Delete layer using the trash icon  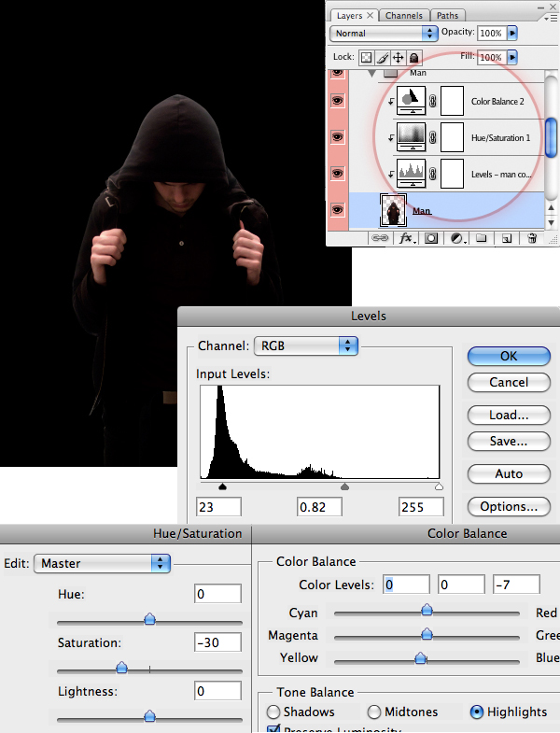click(x=531, y=239)
